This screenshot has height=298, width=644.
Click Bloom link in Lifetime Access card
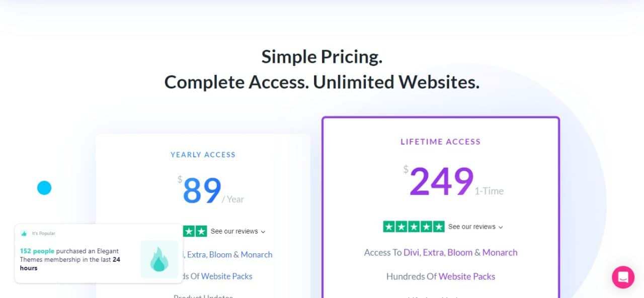point(460,252)
